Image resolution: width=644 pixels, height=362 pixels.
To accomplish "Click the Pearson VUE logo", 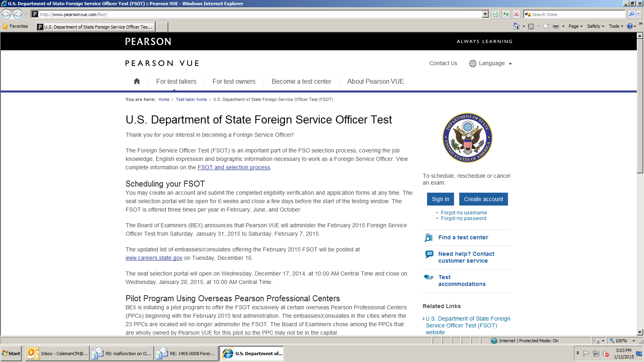I will [x=162, y=63].
